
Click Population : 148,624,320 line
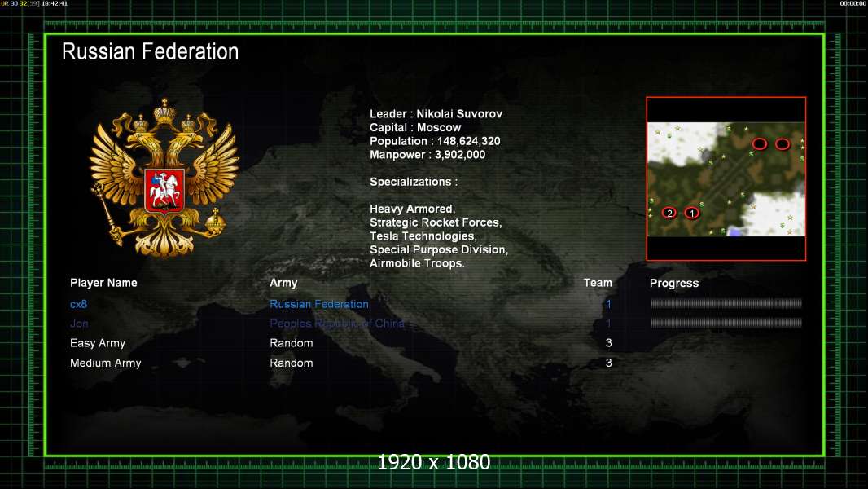[x=435, y=141]
